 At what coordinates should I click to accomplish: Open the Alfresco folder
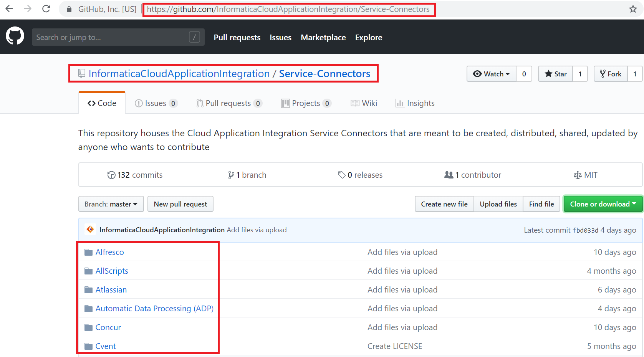pyautogui.click(x=110, y=252)
